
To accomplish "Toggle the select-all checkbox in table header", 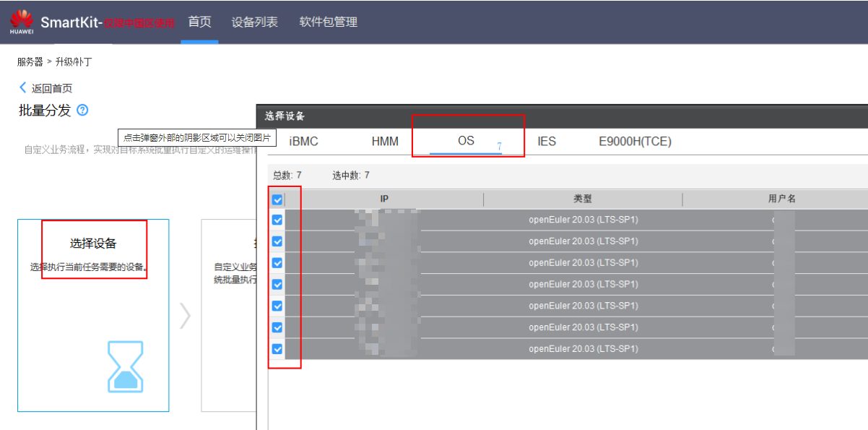I will point(277,199).
